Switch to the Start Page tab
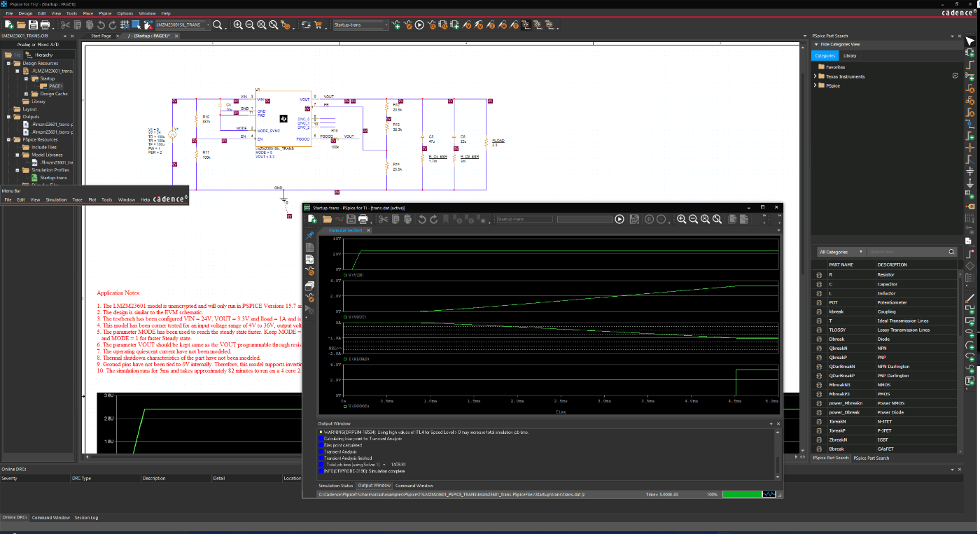The width and height of the screenshot is (980, 534). pos(101,35)
